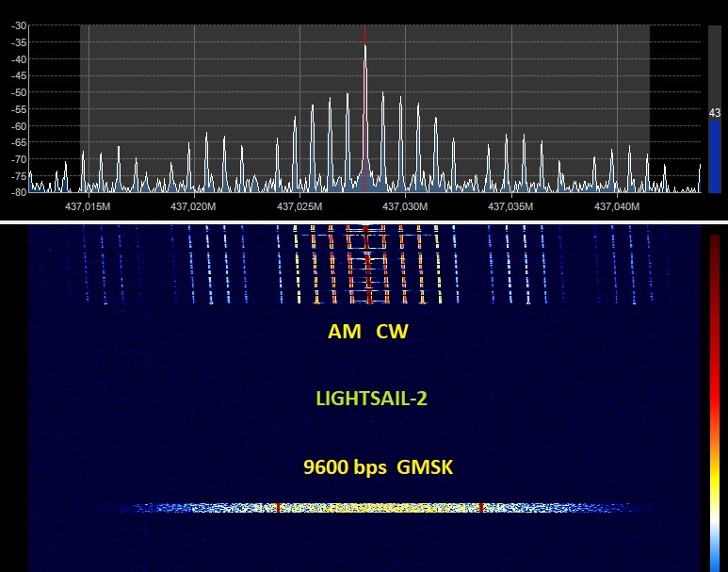Click the AM CW annotation text
Viewport: 728px width, 572px height.
(x=367, y=332)
